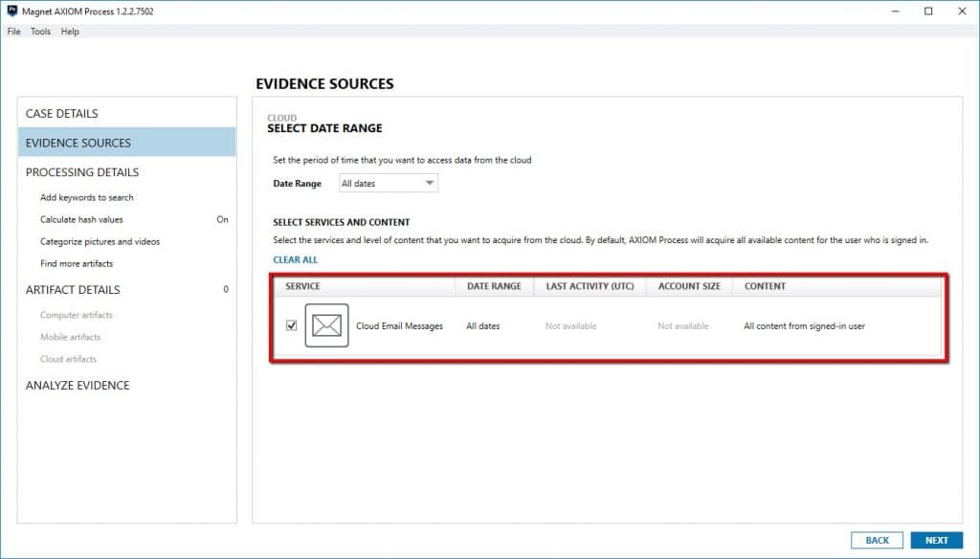Click the ACCOUNT SIZE column header
The width and height of the screenshot is (980, 559).
point(689,286)
